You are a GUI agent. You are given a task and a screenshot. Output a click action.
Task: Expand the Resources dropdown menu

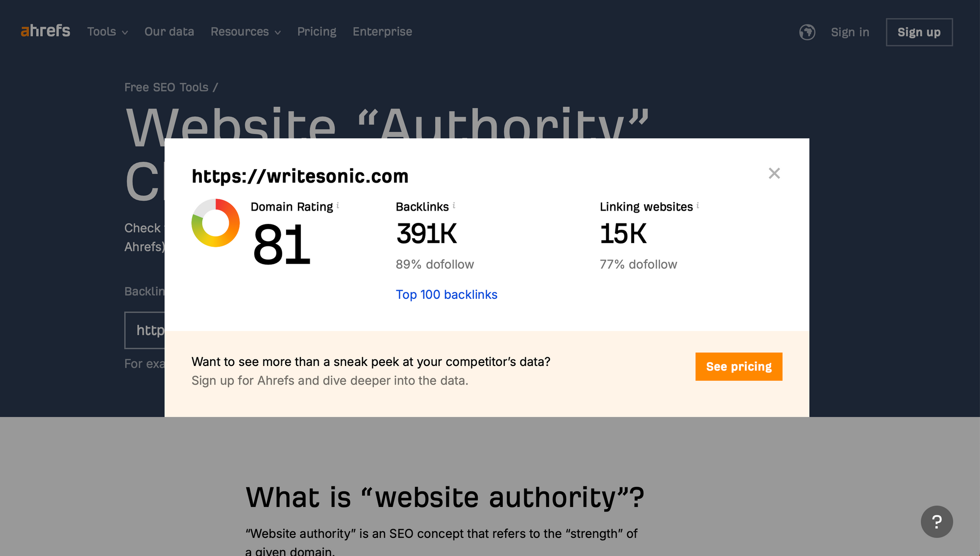[245, 31]
